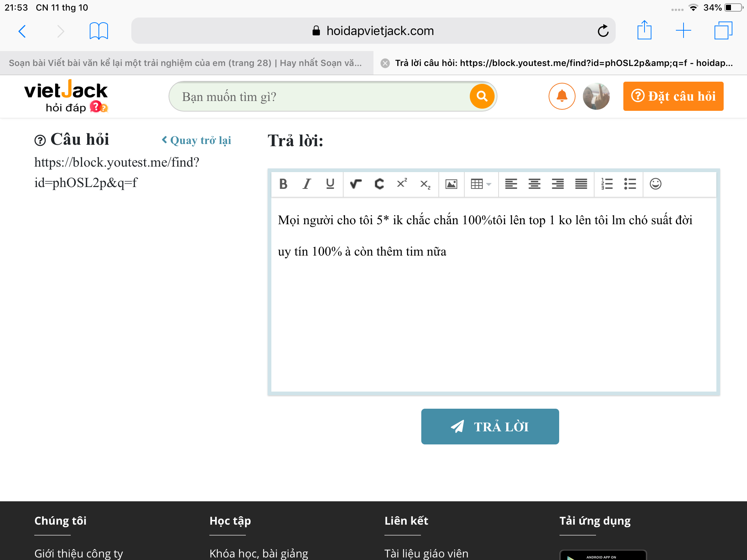This screenshot has height=560, width=747.
Task: Insert a bulleted list
Action: (x=630, y=184)
